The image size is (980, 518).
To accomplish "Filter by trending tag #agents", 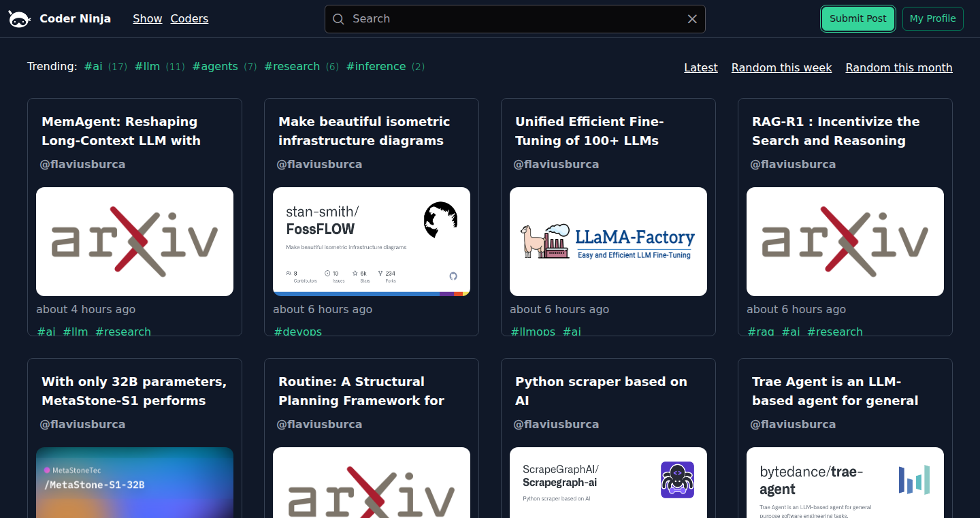I will tap(215, 66).
